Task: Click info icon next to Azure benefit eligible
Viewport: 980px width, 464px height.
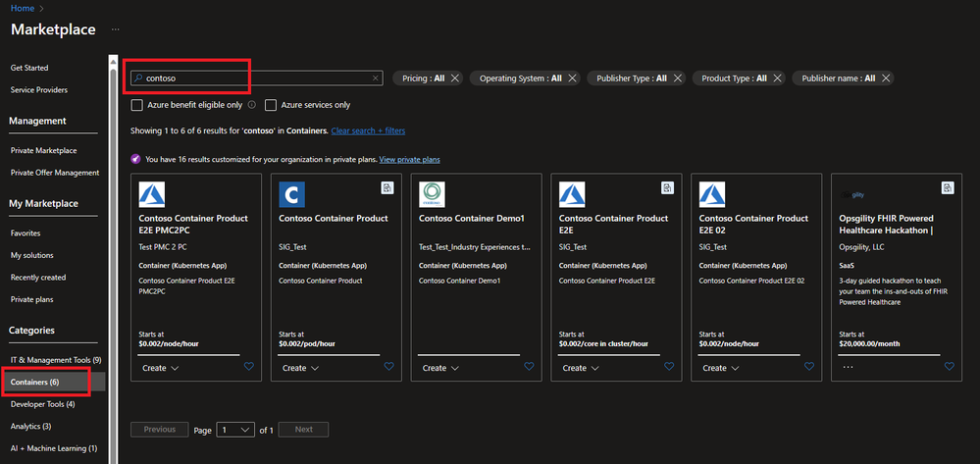Action: tap(252, 105)
